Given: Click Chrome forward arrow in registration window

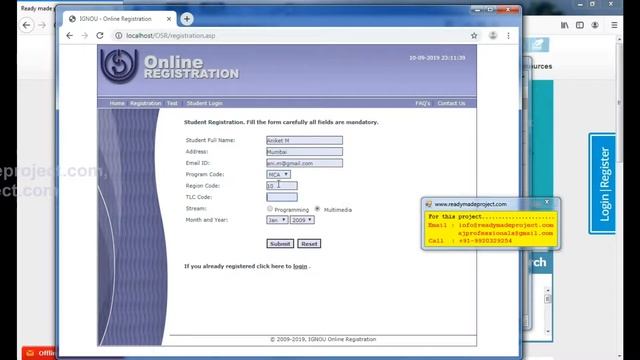Looking at the screenshot, I should (84, 36).
